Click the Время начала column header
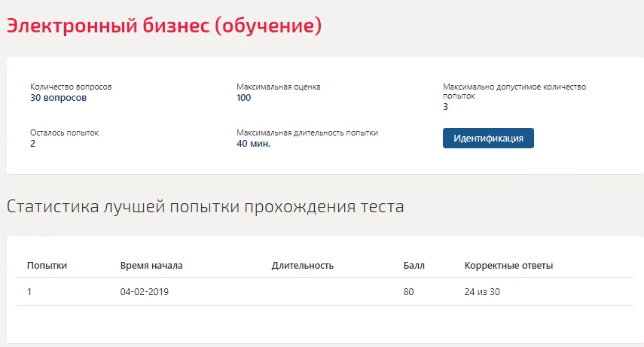The width and height of the screenshot is (644, 347). [151, 266]
